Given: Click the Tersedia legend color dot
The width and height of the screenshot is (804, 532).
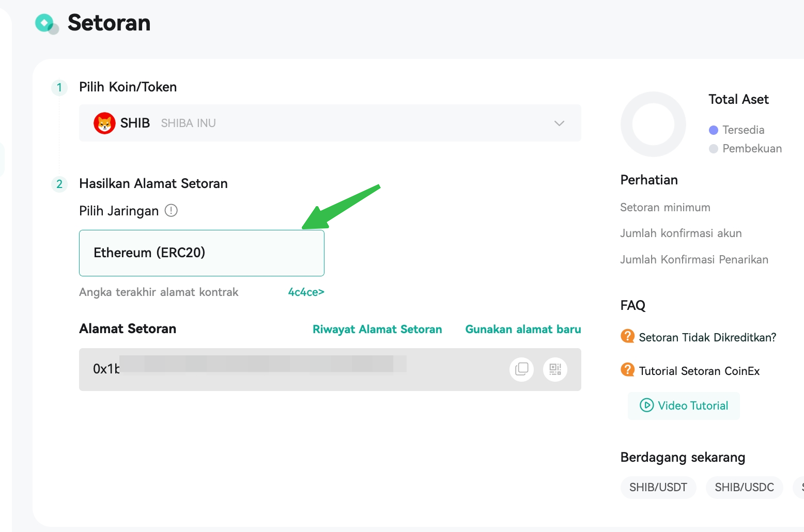Looking at the screenshot, I should (714, 130).
